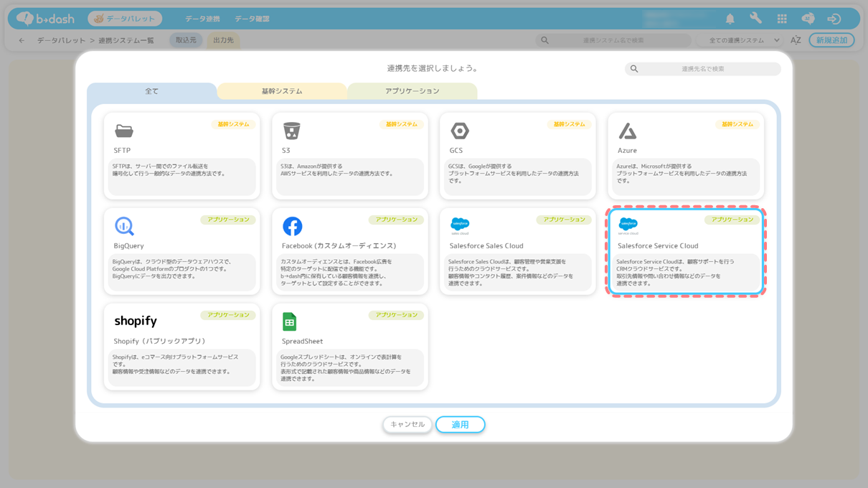Click the 基幹システム badge on SFTP card
The image size is (868, 488).
coord(234,124)
